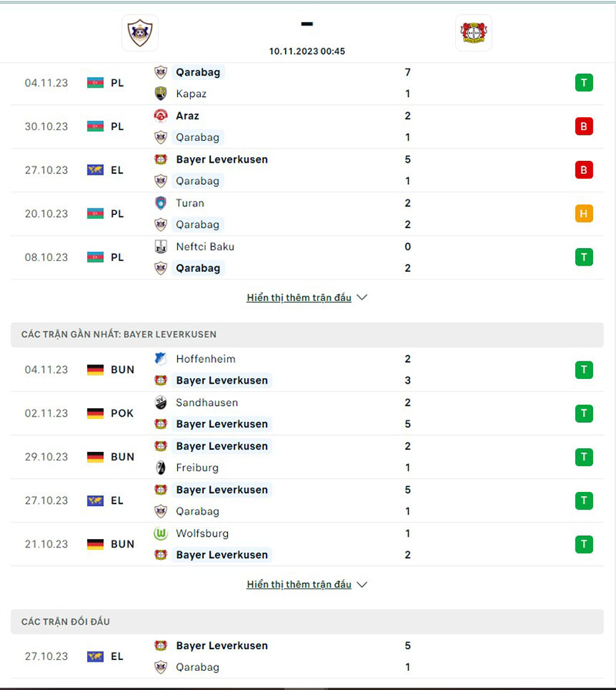Click the Araz club icon
Screen dimensions: 616x690
162,116
